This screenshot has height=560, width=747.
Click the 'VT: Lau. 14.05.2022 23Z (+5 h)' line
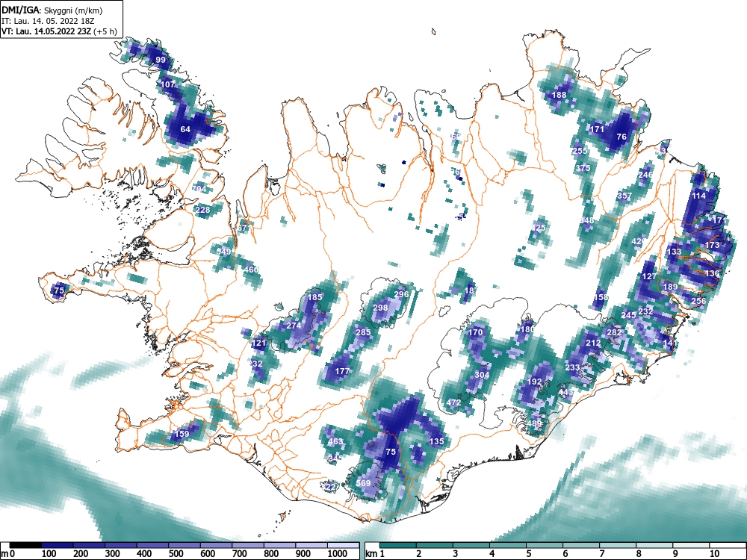(x=59, y=31)
